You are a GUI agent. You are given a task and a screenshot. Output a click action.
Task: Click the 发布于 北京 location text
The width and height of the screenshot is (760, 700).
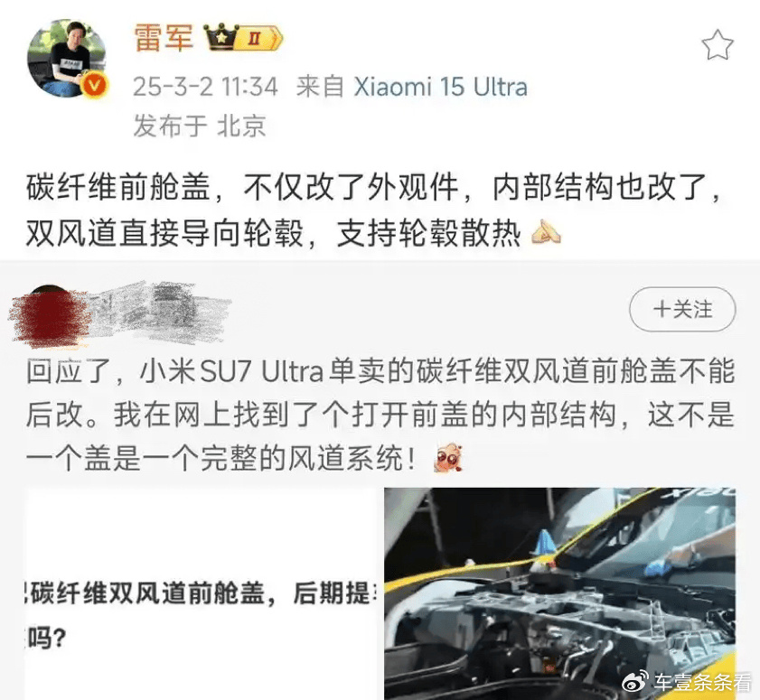pyautogui.click(x=199, y=126)
